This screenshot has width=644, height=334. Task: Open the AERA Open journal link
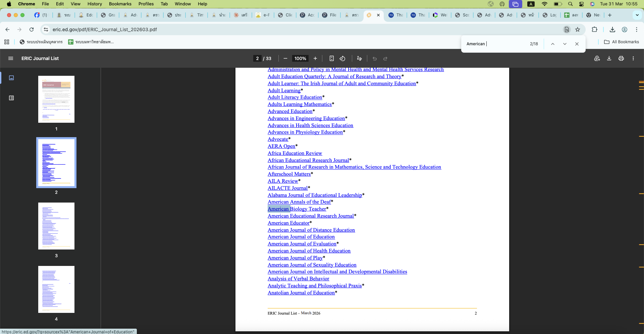tap(281, 146)
